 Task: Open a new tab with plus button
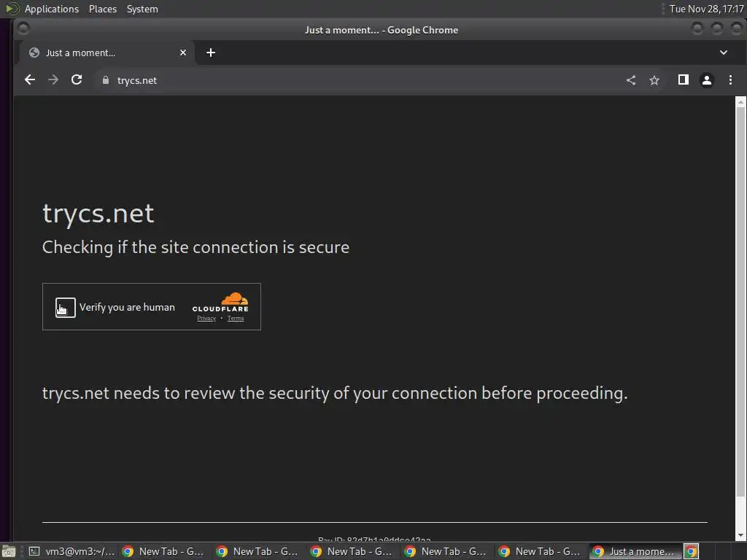click(211, 52)
